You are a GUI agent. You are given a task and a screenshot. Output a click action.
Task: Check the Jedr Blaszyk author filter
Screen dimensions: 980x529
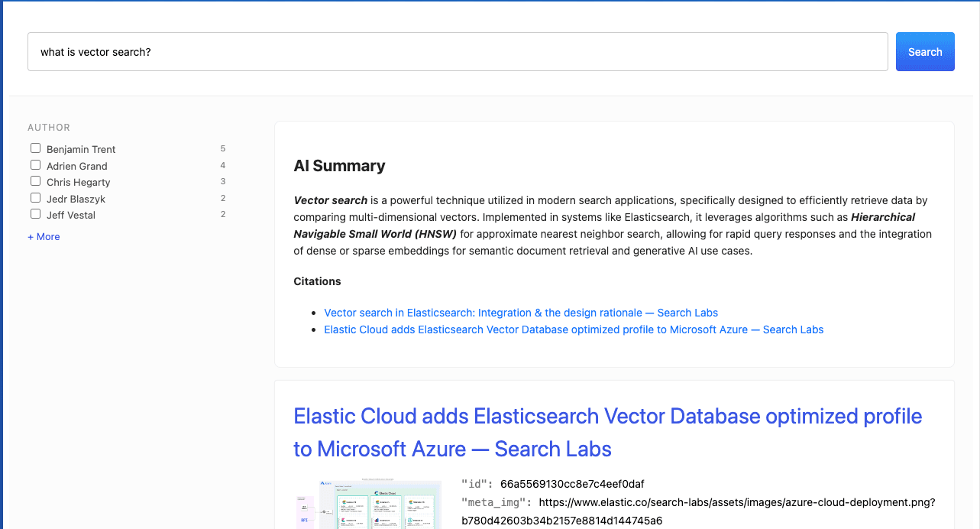[35, 197]
